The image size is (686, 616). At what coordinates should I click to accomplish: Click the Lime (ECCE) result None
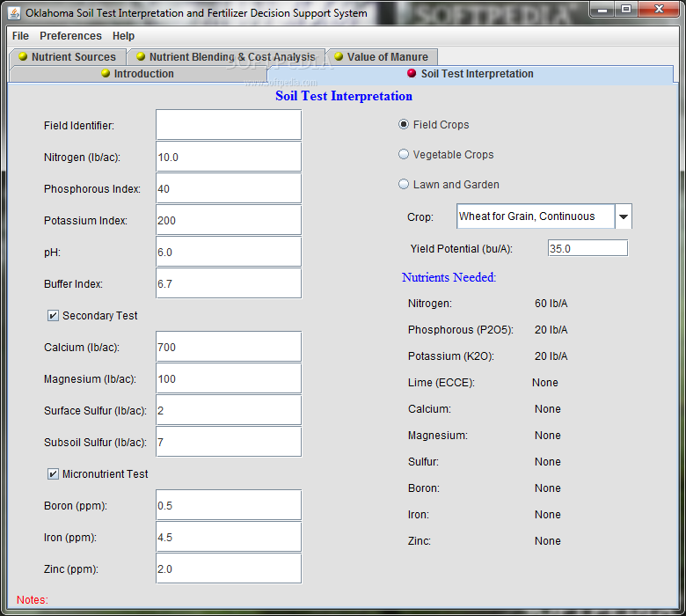pos(545,383)
